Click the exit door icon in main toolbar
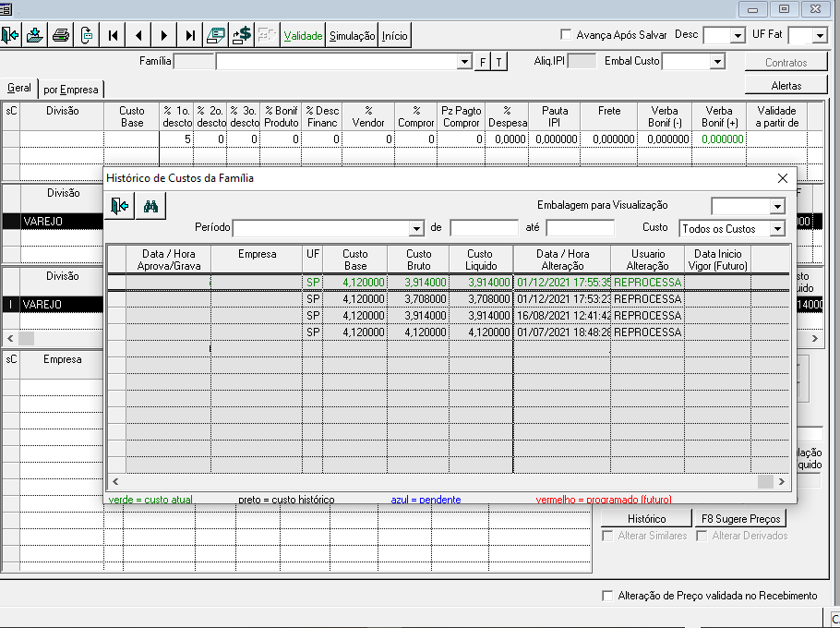Viewport: 840px width, 628px height. [10, 35]
